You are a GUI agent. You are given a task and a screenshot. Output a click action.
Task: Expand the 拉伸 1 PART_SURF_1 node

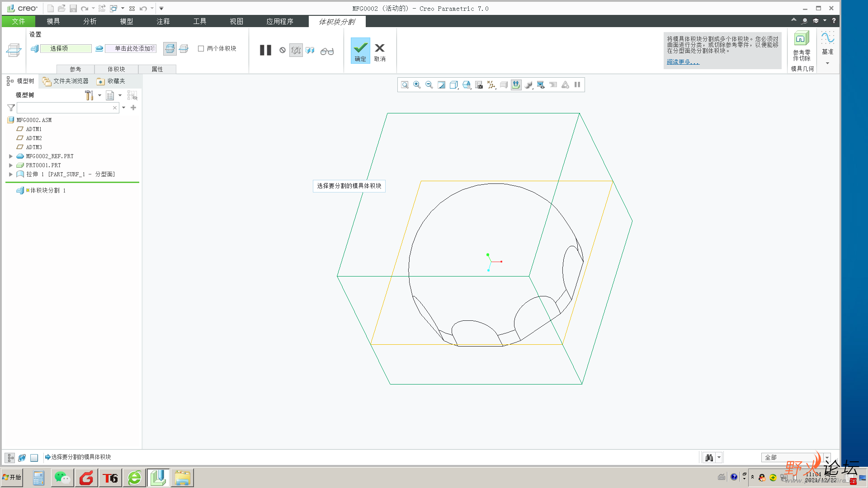[x=11, y=174]
